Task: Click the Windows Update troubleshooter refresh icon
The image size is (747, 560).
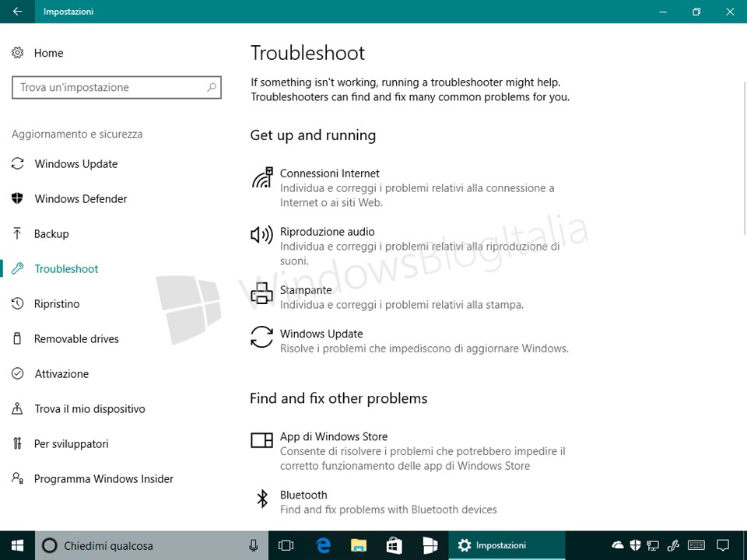Action: (262, 337)
